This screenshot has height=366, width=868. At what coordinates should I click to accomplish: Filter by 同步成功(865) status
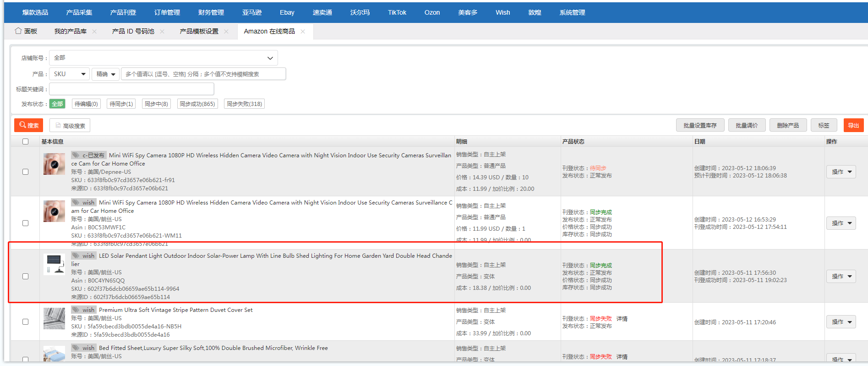[197, 104]
